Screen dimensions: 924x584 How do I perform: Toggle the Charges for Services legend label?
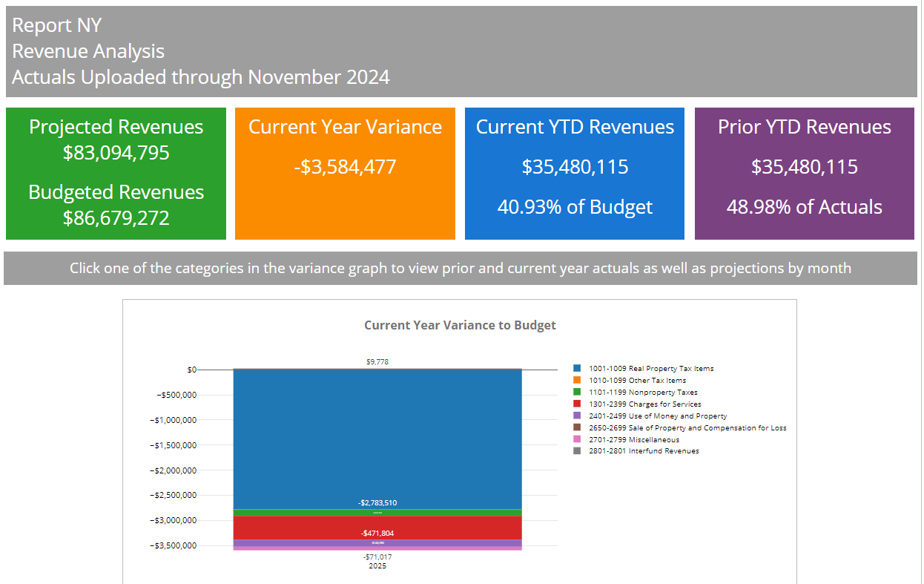point(644,404)
